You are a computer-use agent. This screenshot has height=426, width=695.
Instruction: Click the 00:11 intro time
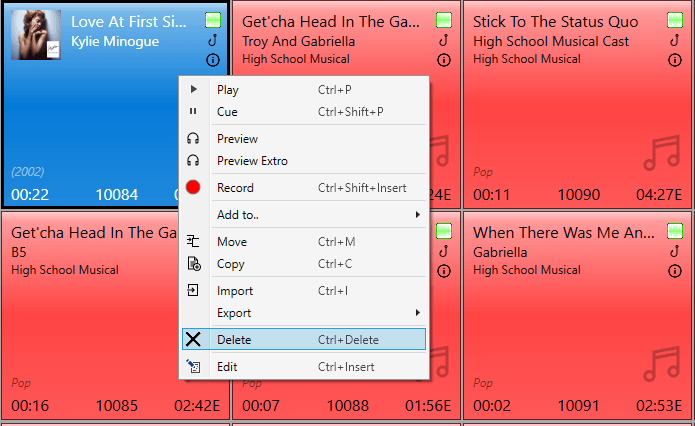click(492, 195)
